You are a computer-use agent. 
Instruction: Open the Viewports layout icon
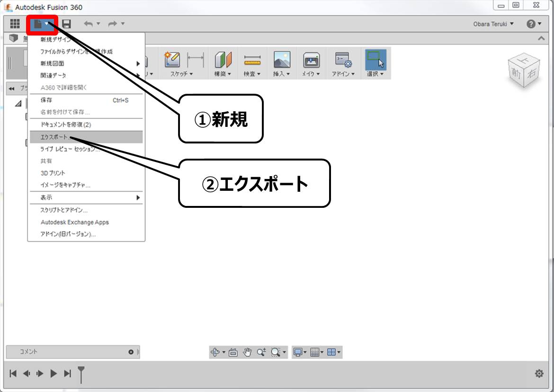click(x=331, y=352)
